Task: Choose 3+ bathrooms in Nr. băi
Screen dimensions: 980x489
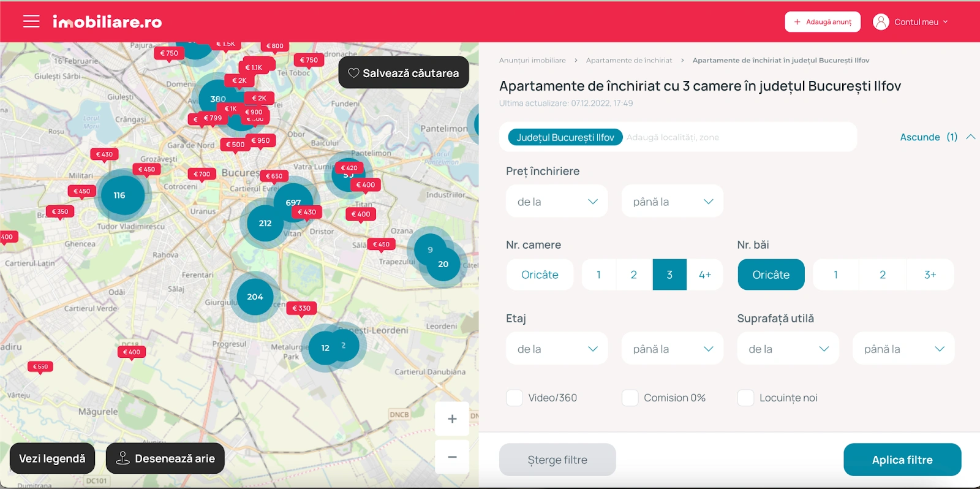Action: [x=930, y=275]
